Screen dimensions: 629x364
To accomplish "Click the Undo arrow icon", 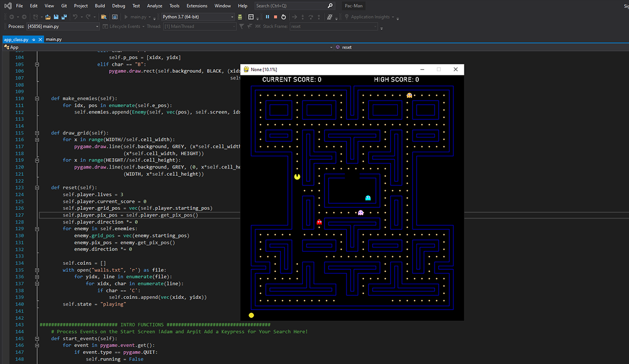I will (x=75, y=17).
